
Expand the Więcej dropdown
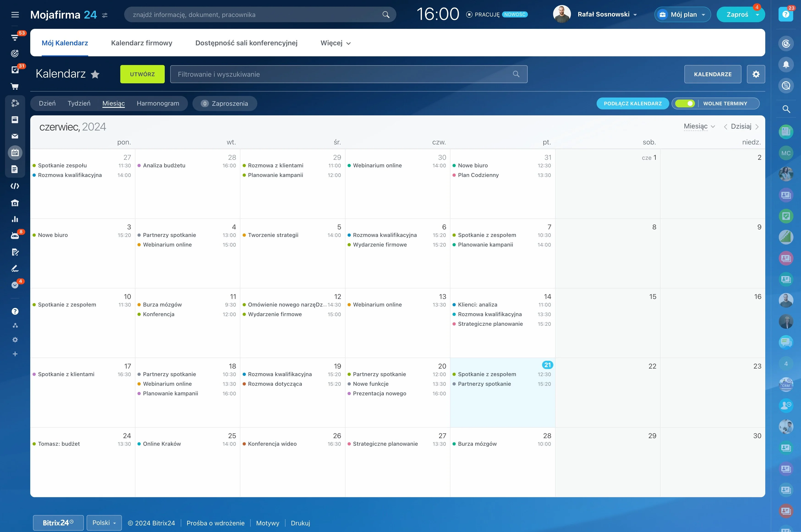click(335, 43)
